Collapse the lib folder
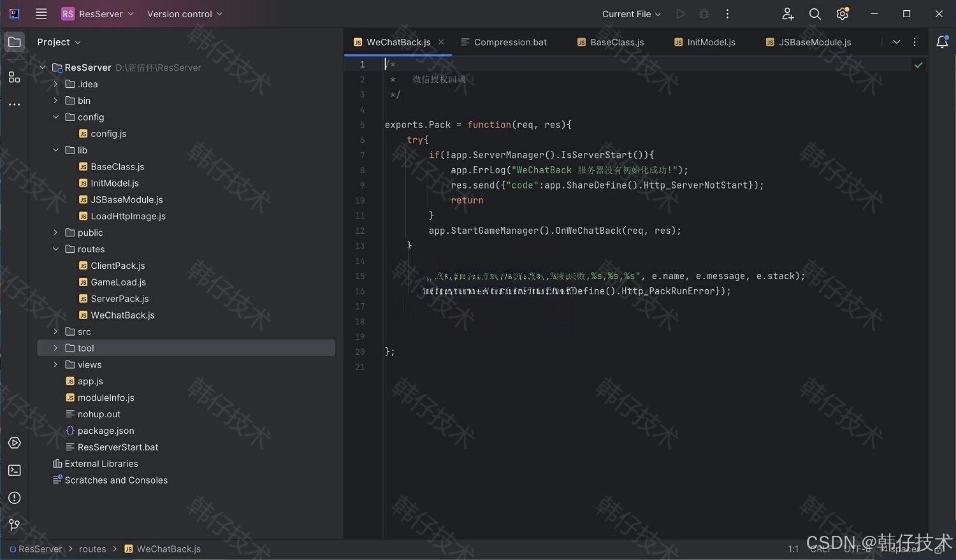Viewport: 956px width, 560px height. pos(55,150)
